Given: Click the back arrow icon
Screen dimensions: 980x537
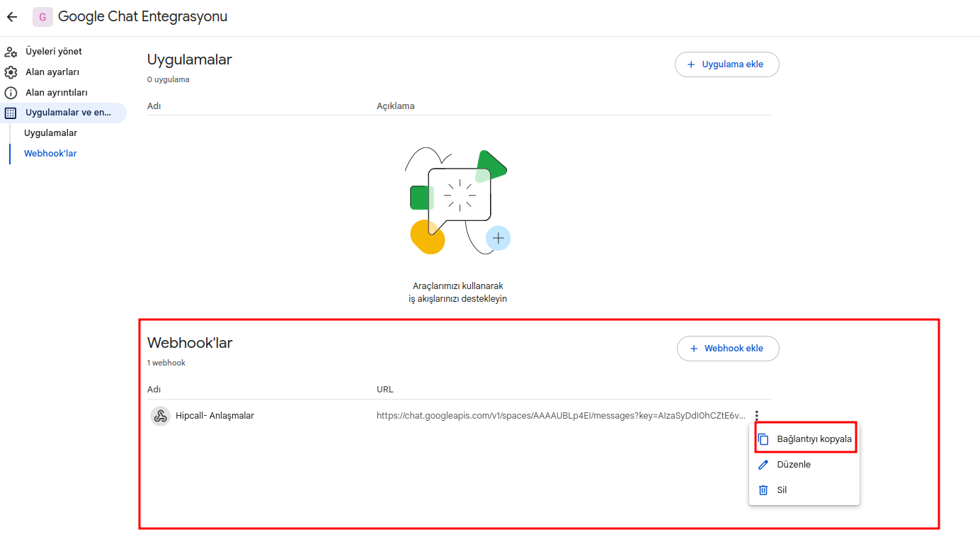Looking at the screenshot, I should point(12,17).
